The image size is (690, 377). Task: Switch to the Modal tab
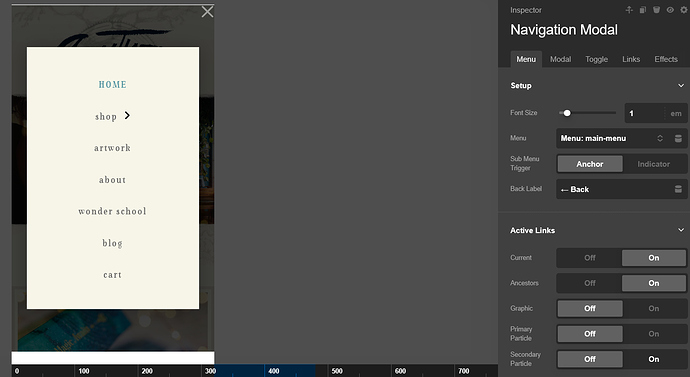(x=561, y=59)
